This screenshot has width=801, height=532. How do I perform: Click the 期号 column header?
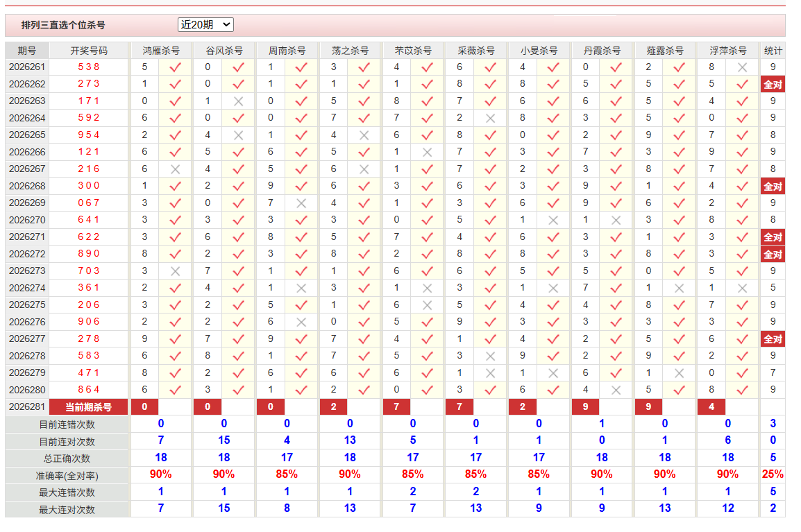27,51
